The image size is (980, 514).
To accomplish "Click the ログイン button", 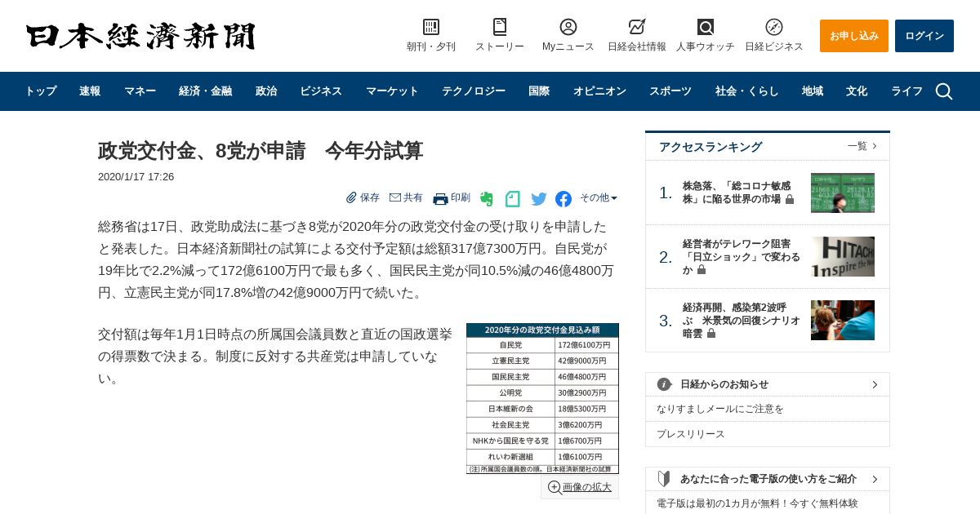I will click(924, 36).
